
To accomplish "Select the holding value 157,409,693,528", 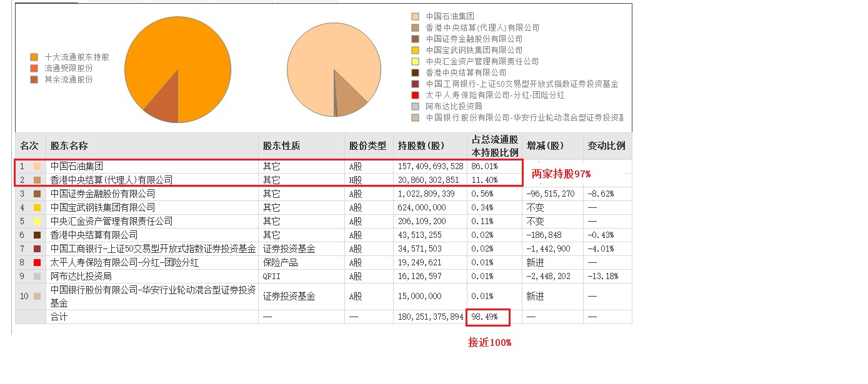I will 431,167.
